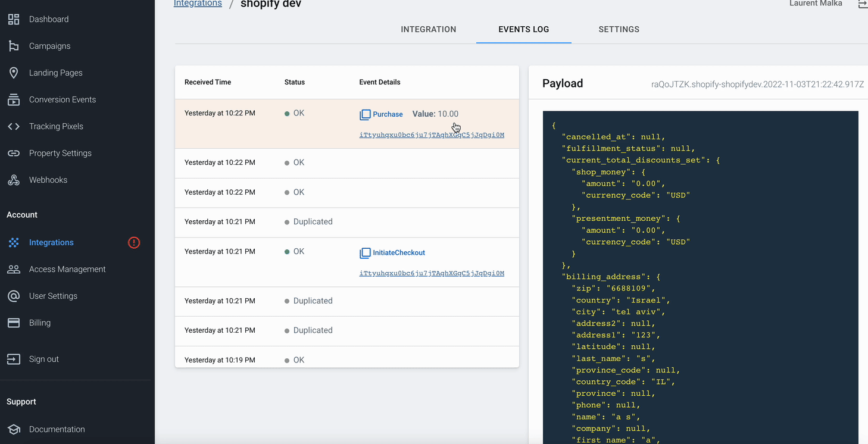Viewport: 868px width, 444px height.
Task: Click the InitiateCheckout event link
Action: 399,253
